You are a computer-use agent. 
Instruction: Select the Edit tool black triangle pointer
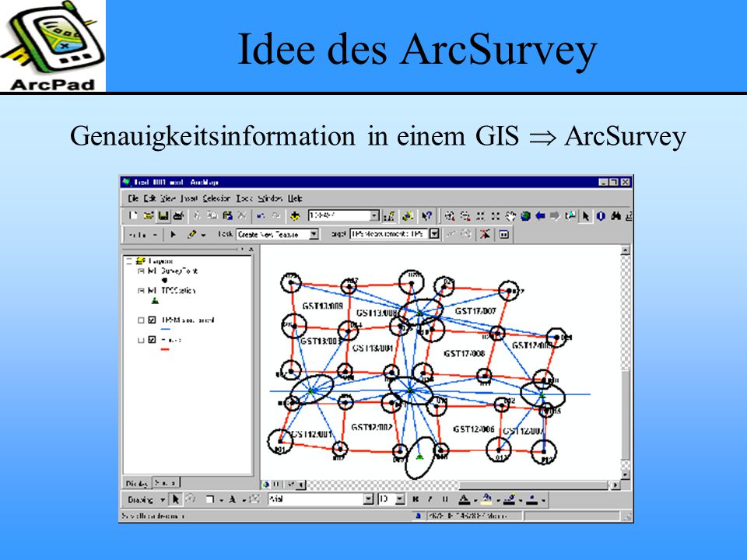click(x=173, y=234)
